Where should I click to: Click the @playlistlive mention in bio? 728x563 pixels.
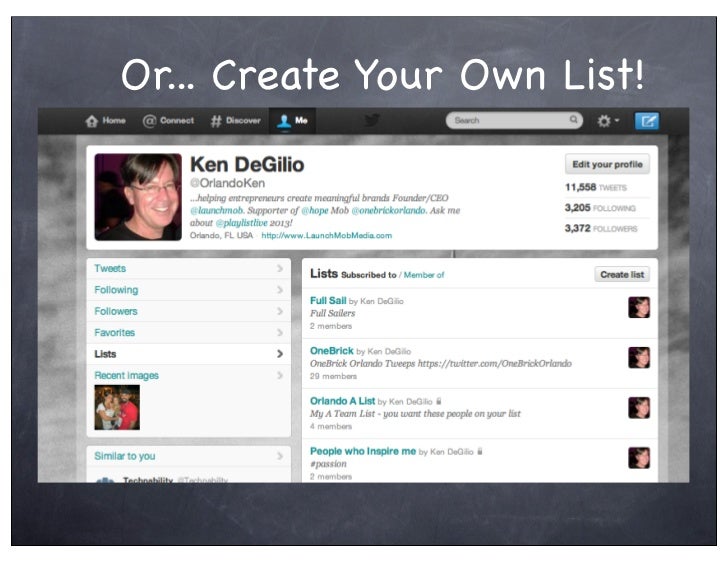tap(242, 223)
